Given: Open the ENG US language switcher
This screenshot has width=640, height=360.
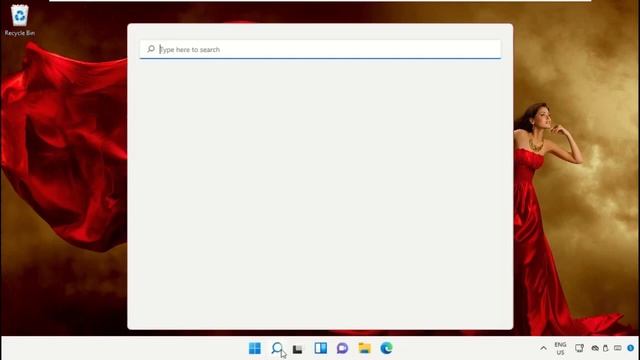Looking at the screenshot, I should [560, 349].
